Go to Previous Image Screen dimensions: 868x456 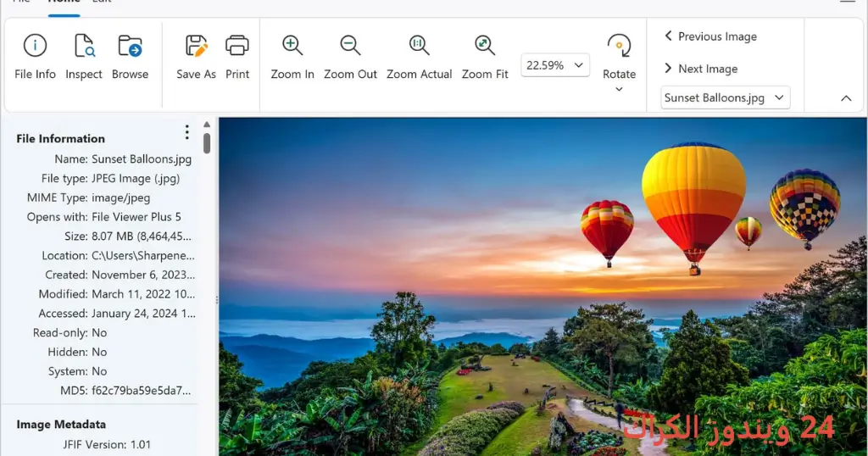click(x=711, y=36)
